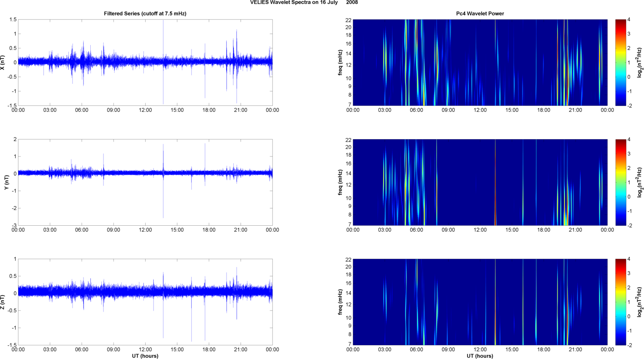
Task: Click 'freq (mHz)' label of bottom wavelet plot
Action: pos(340,302)
